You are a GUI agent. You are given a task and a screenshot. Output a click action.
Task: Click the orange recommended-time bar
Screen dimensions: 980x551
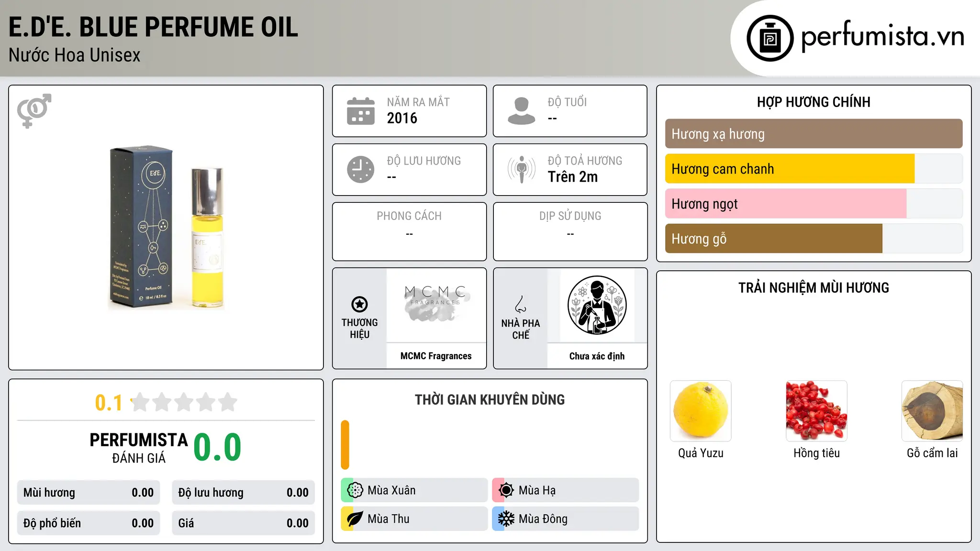pos(345,445)
